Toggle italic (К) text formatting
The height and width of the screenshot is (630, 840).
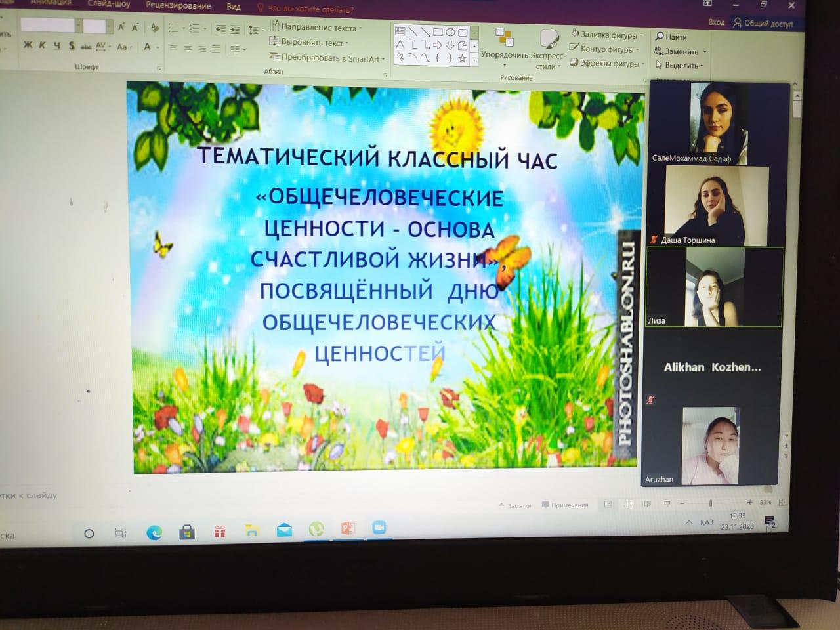[42, 46]
